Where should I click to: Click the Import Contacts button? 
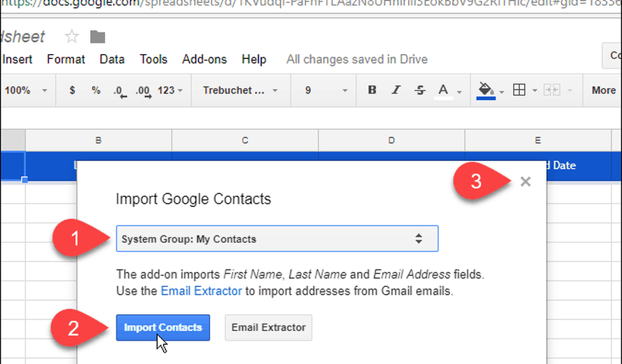click(x=162, y=327)
